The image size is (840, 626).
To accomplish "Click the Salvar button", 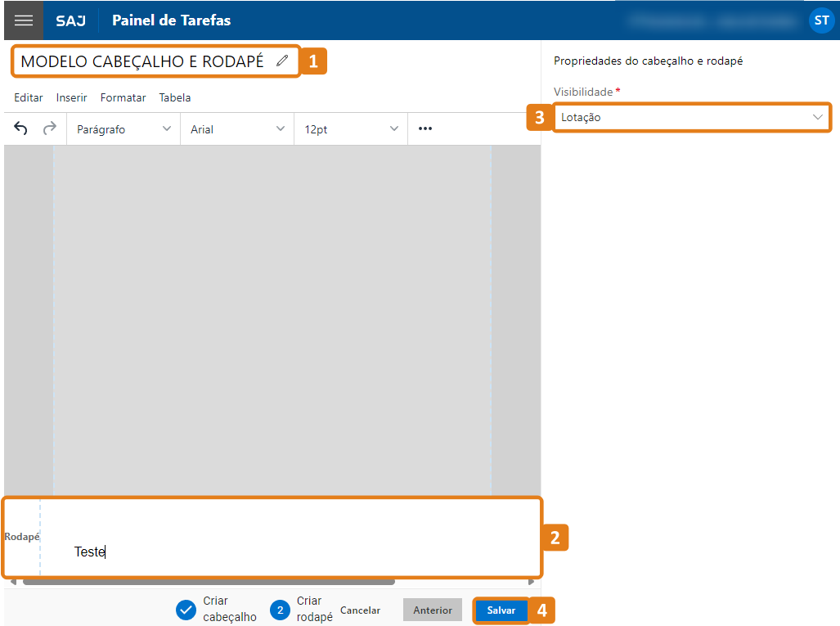I will pos(501,610).
